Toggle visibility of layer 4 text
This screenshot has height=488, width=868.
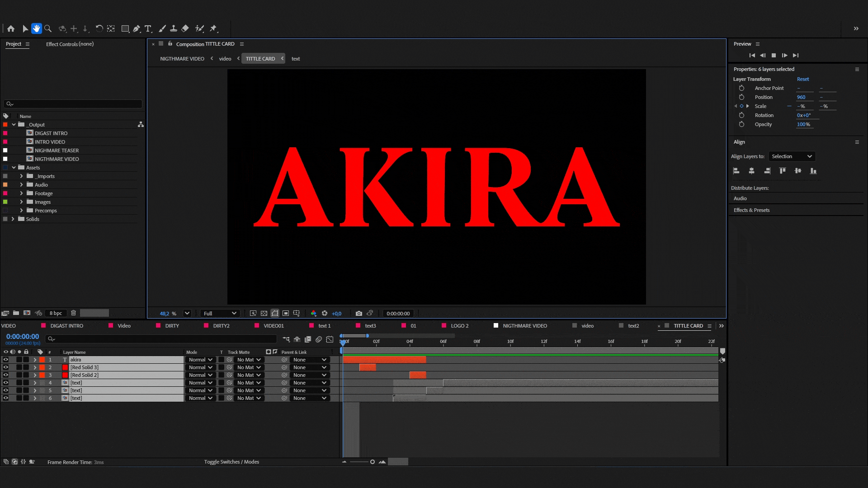[x=6, y=383]
